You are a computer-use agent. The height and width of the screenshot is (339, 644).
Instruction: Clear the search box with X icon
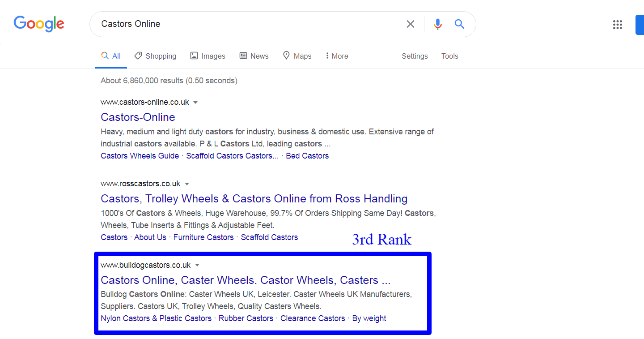click(x=410, y=24)
